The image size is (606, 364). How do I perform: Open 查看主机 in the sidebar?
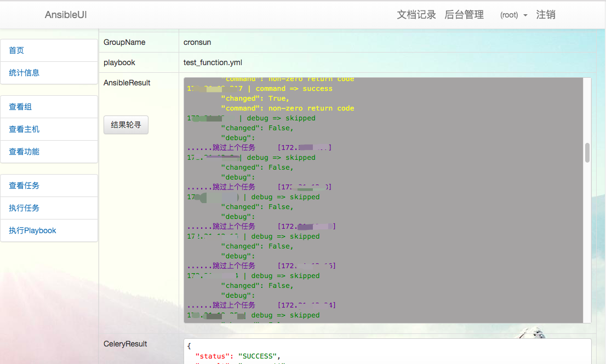tap(49, 129)
